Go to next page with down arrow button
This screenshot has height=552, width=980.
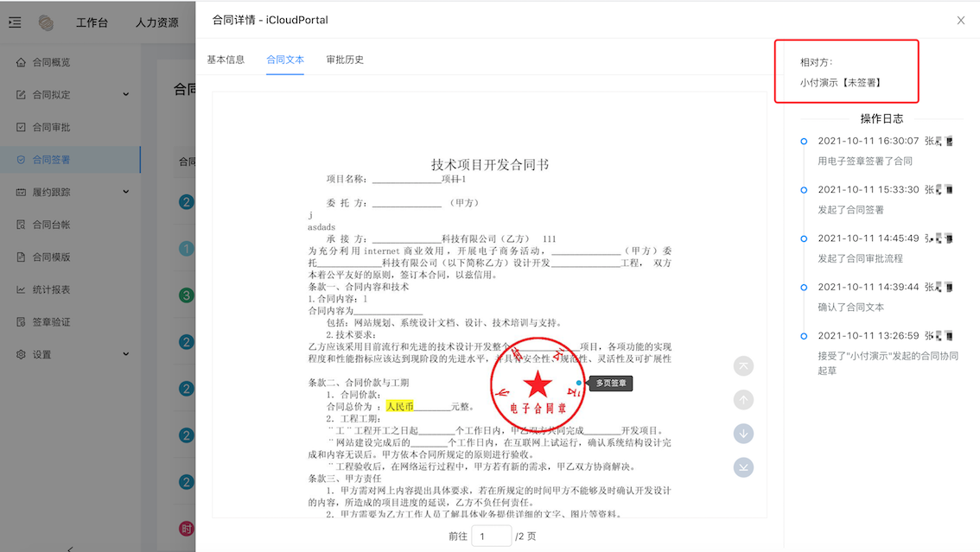click(743, 434)
